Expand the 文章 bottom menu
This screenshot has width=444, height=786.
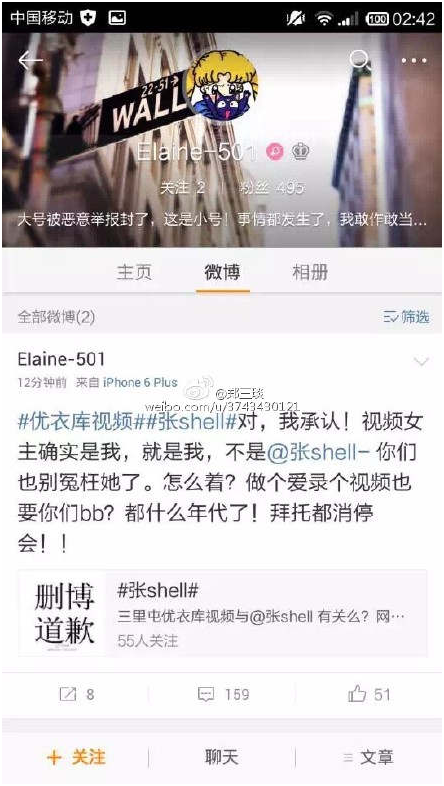tap(369, 757)
